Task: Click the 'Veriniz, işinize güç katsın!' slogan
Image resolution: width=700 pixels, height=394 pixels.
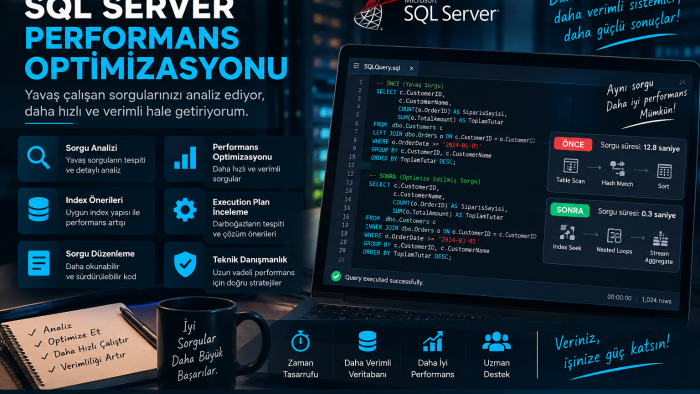Action: [612, 352]
